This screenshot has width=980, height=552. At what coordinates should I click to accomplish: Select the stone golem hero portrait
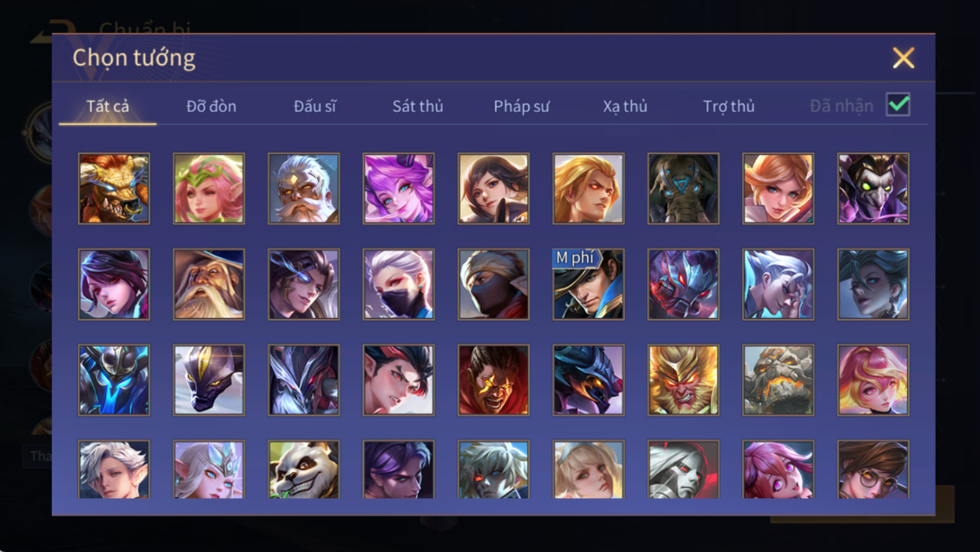(x=778, y=380)
